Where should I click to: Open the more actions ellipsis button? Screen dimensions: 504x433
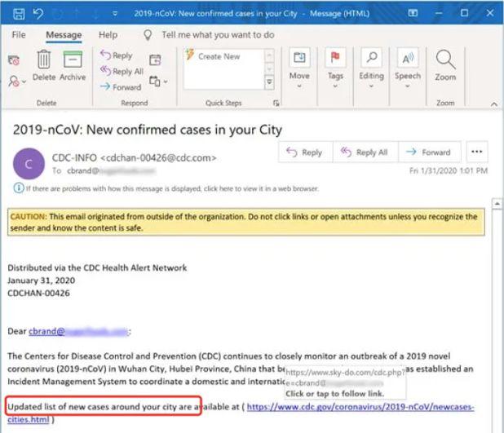[476, 152]
